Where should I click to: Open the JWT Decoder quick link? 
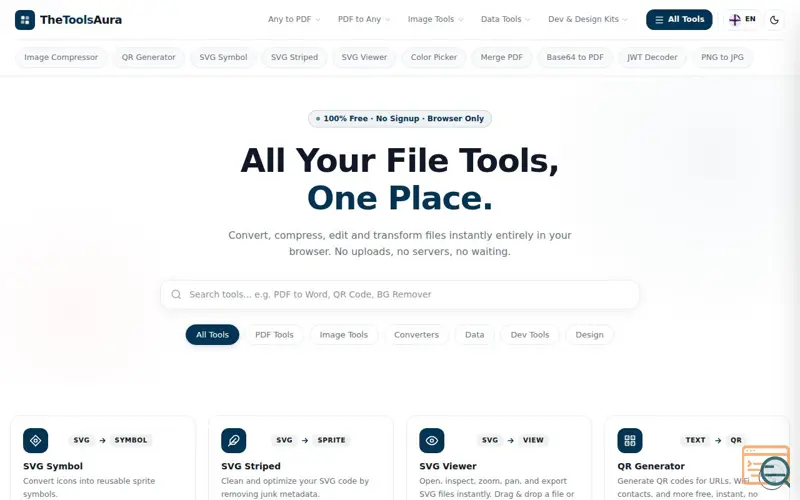tap(653, 57)
